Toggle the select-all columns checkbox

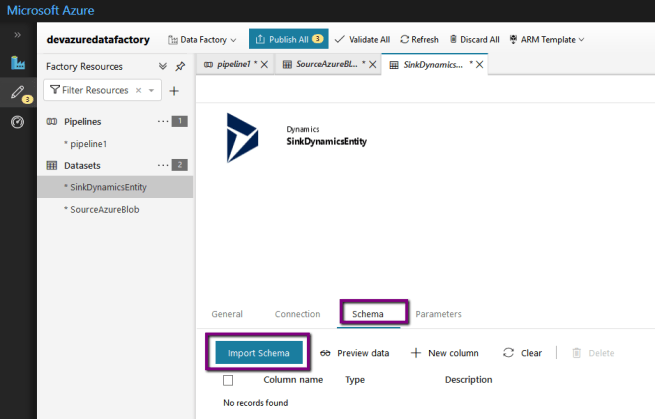228,380
